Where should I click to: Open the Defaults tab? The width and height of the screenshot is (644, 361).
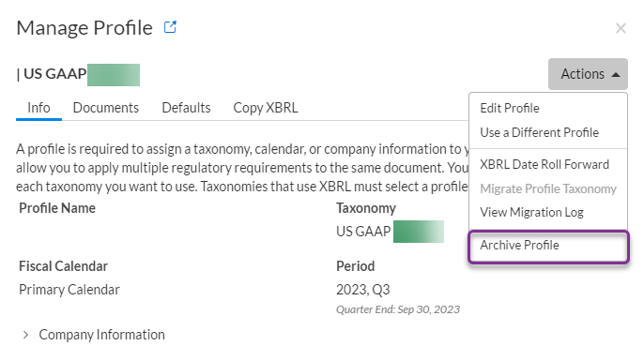[x=186, y=108]
